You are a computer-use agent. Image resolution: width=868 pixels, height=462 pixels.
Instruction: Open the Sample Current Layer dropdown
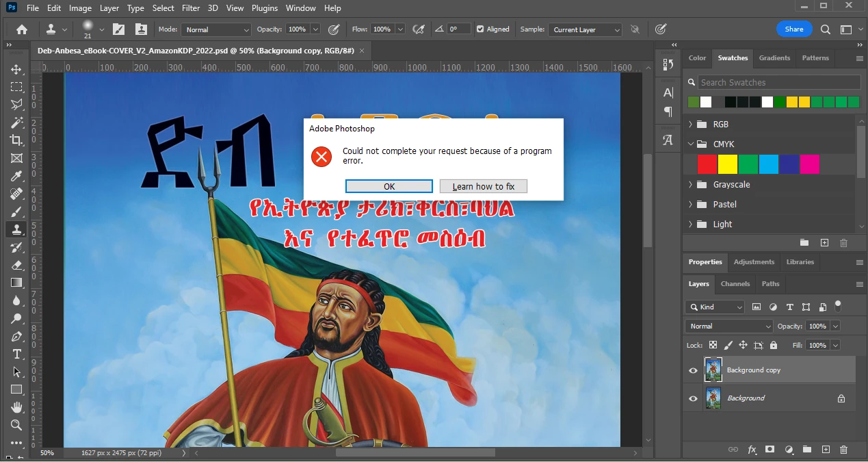(x=586, y=29)
